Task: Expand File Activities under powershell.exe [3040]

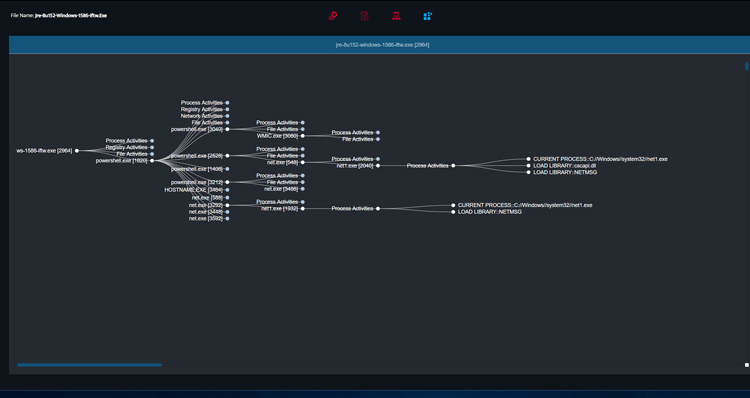Action: click(303, 129)
